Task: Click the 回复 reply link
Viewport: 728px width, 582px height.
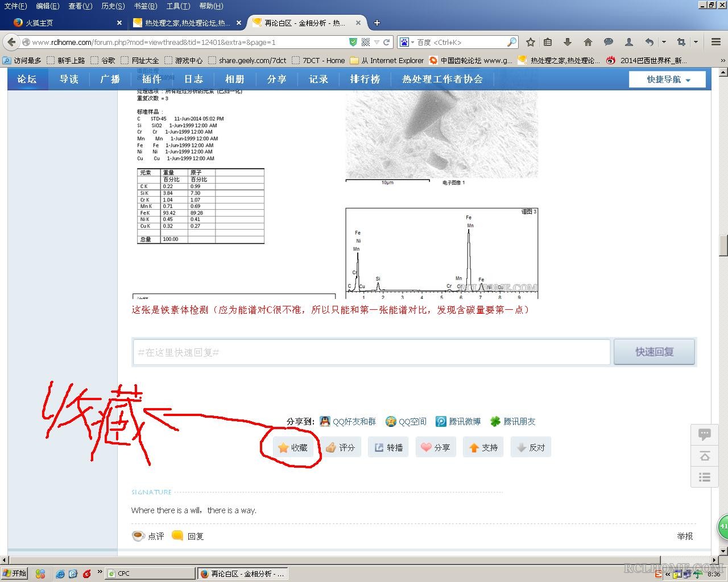Action: pos(188,536)
